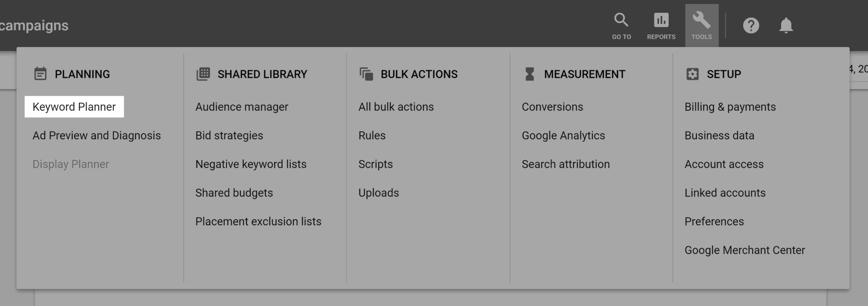Go to Billing & payments
Viewport: 868px width, 306px height.
[730, 107]
